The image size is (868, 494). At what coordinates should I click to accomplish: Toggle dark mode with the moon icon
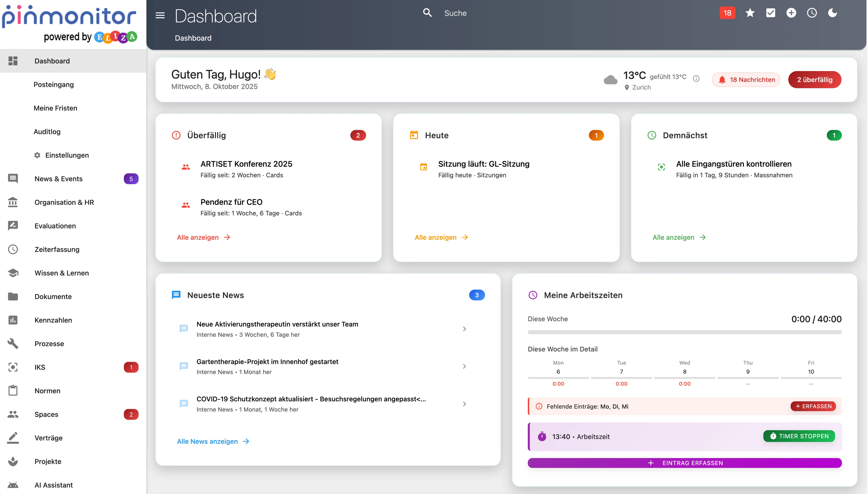point(833,13)
